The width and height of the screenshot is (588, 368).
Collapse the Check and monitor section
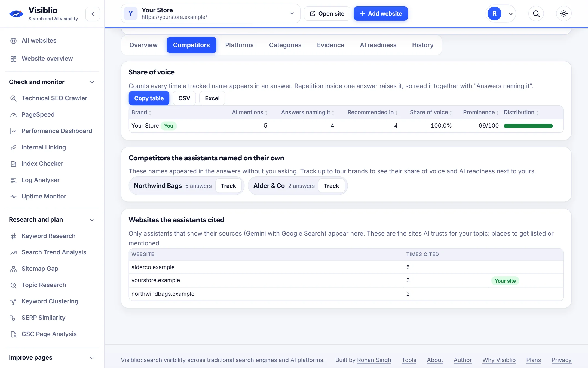92,82
